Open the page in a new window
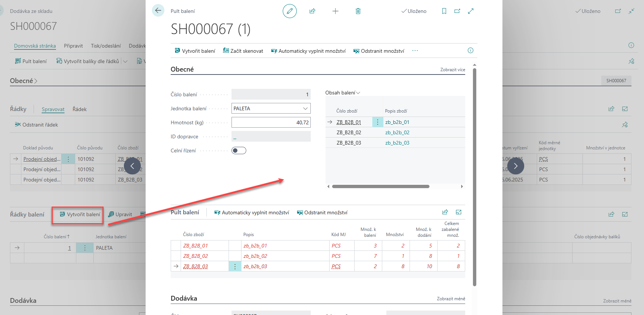644x315 pixels. [457, 11]
